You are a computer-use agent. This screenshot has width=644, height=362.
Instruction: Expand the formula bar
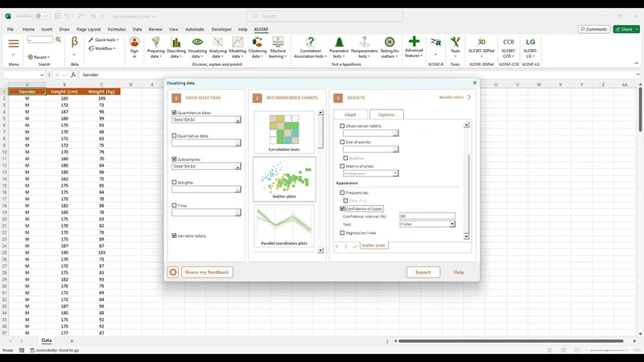(638, 75)
